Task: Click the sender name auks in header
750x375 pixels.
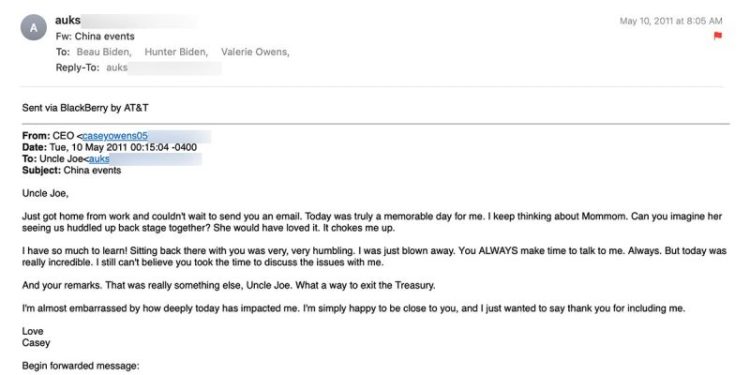Action: coord(68,21)
